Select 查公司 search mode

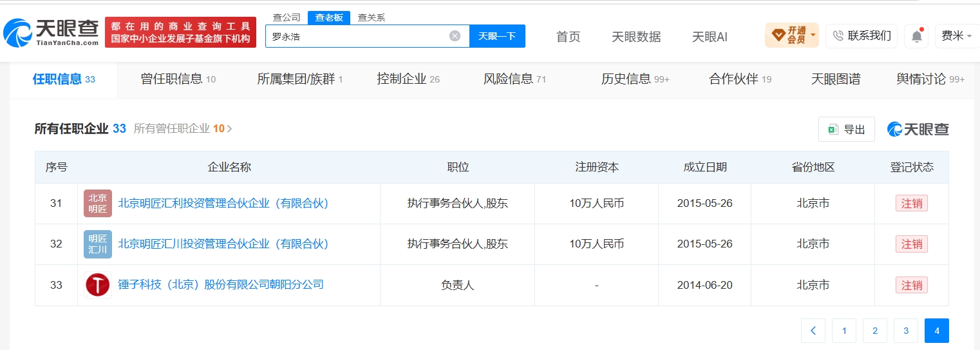pyautogui.click(x=287, y=17)
